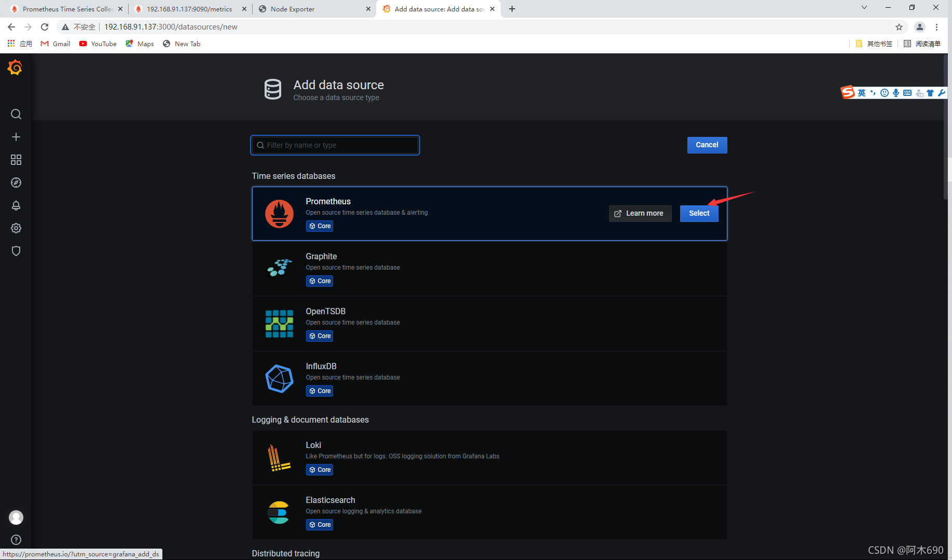Toggle Sogou voice input microphone

tap(896, 93)
